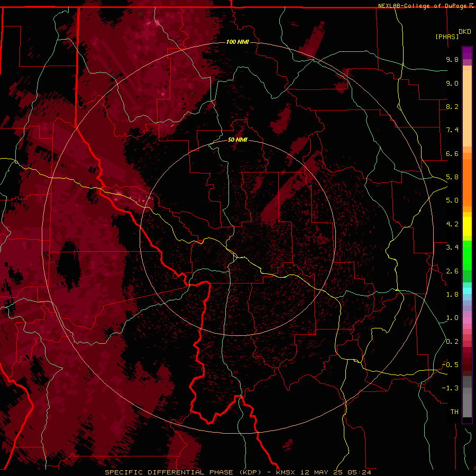Click the 50 NMI range ring label
Viewport: 476px width, 476px height.
237,140
